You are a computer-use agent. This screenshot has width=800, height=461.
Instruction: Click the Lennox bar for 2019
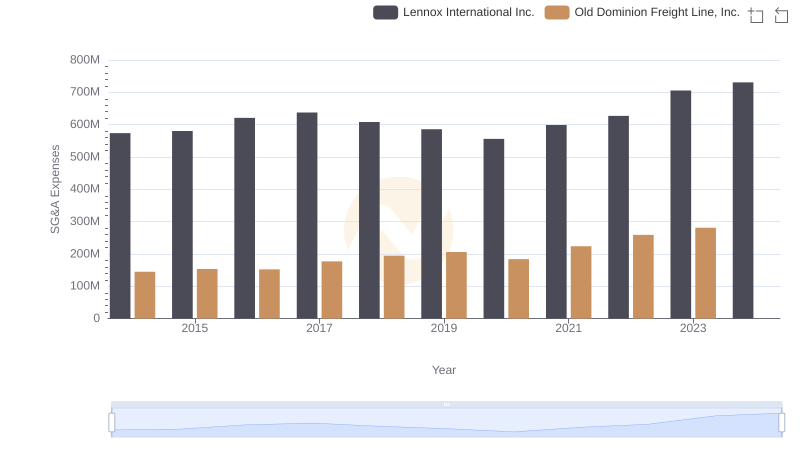click(x=432, y=224)
